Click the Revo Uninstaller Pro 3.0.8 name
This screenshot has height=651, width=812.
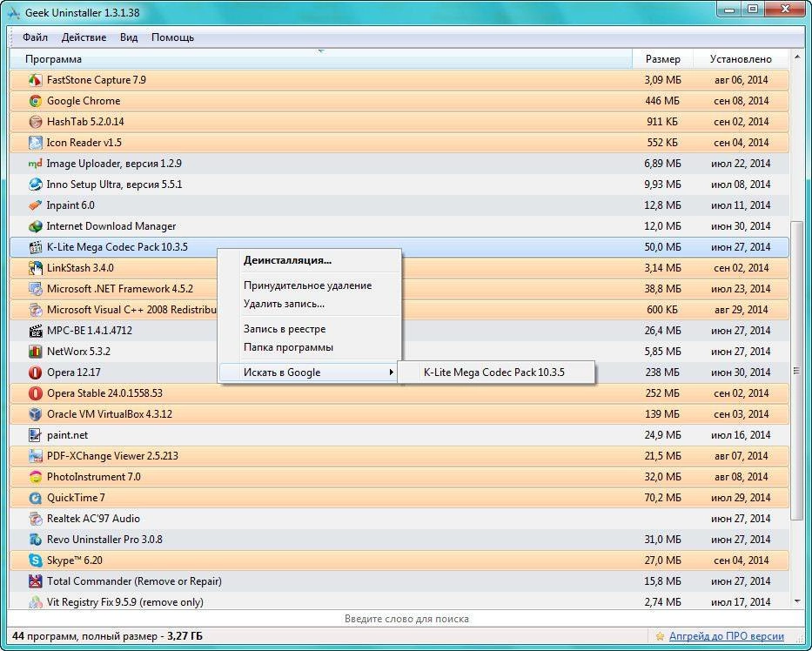pyautogui.click(x=104, y=540)
